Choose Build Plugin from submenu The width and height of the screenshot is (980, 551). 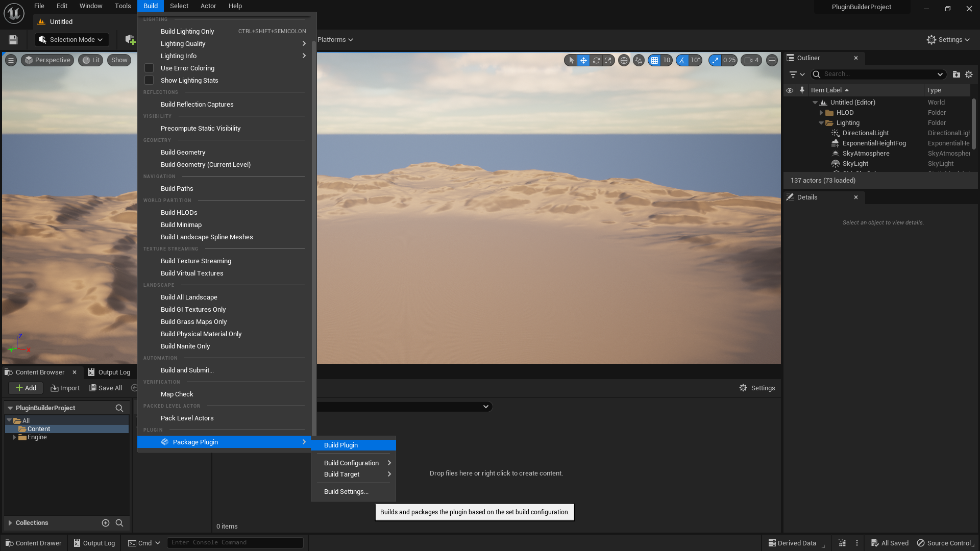tap(341, 445)
